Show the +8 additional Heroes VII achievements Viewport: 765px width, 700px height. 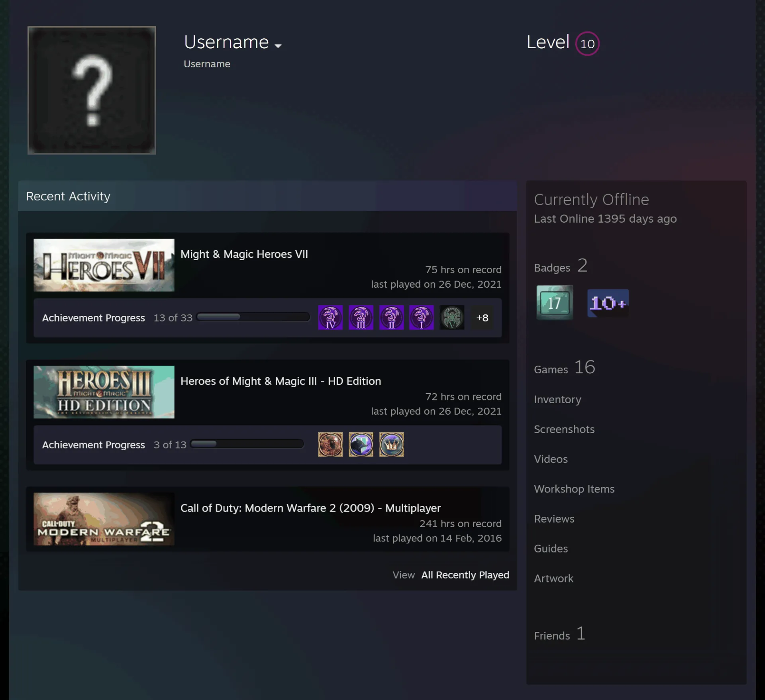coord(482,318)
